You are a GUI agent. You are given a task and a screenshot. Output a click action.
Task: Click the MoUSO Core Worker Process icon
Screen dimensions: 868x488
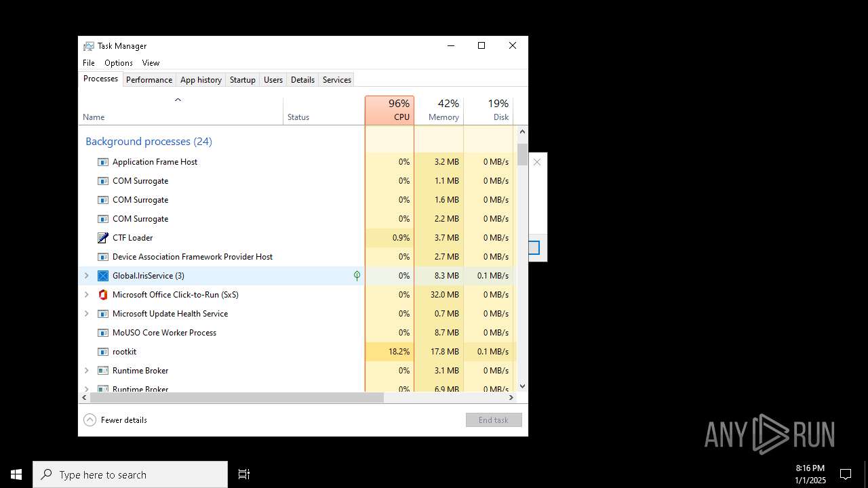tap(103, 333)
